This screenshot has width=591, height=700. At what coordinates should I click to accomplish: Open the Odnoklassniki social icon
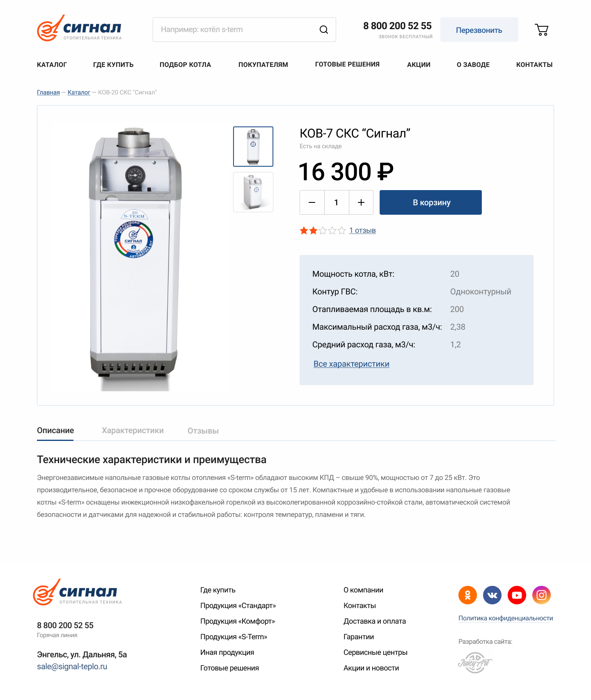click(x=467, y=595)
